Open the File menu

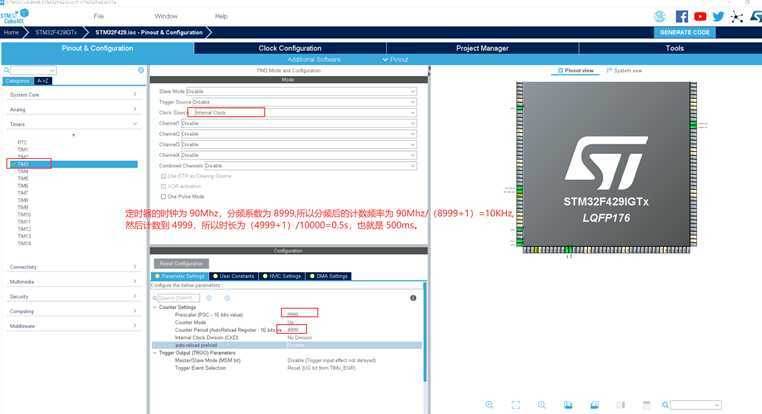coord(99,17)
